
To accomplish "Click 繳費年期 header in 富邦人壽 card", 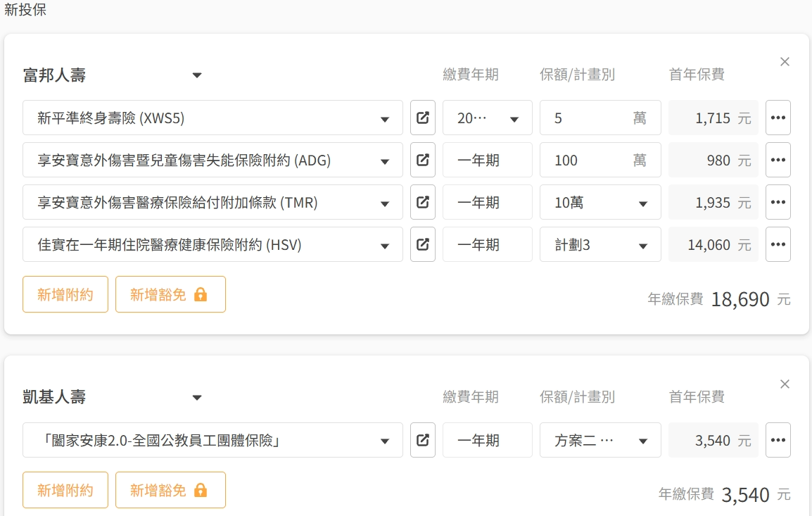I will click(x=470, y=75).
